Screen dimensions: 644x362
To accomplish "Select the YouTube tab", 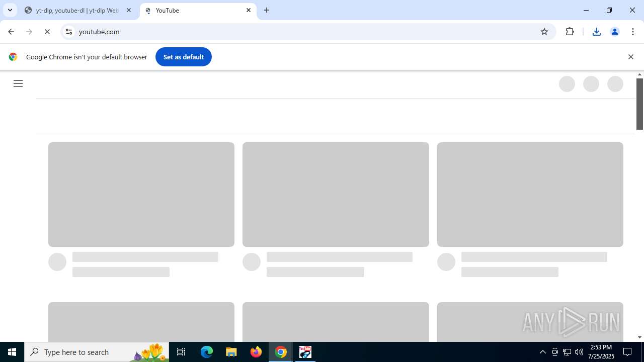I will (x=197, y=10).
